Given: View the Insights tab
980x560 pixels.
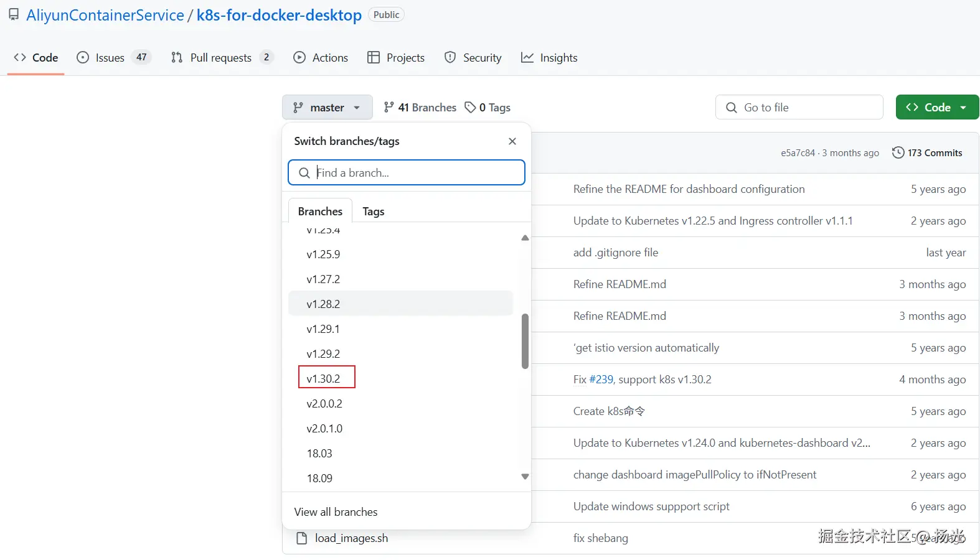Looking at the screenshot, I should (x=550, y=58).
